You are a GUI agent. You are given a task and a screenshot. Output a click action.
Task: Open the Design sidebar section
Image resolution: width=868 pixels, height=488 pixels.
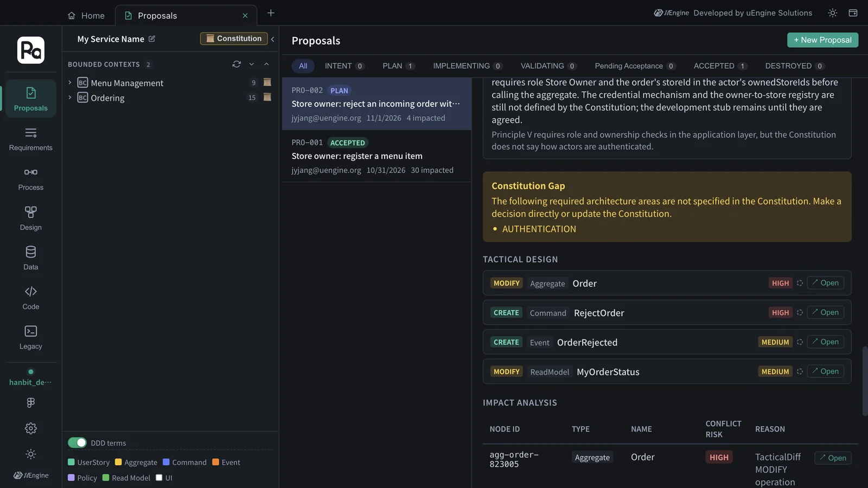point(31,218)
